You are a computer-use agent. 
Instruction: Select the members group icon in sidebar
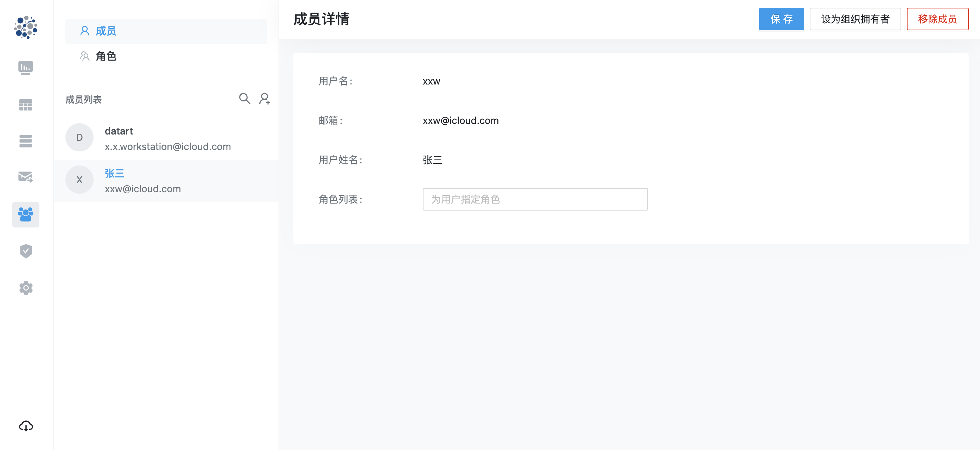click(25, 214)
